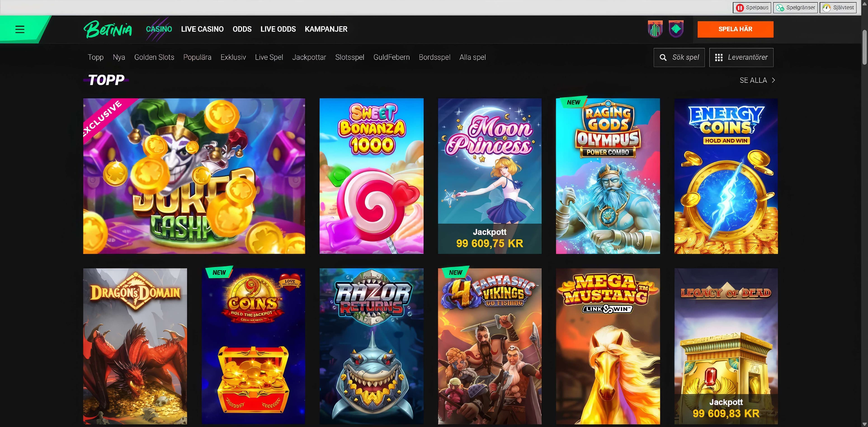This screenshot has width=868, height=427.
Task: Select the Jackpottar category tab
Action: click(x=309, y=57)
